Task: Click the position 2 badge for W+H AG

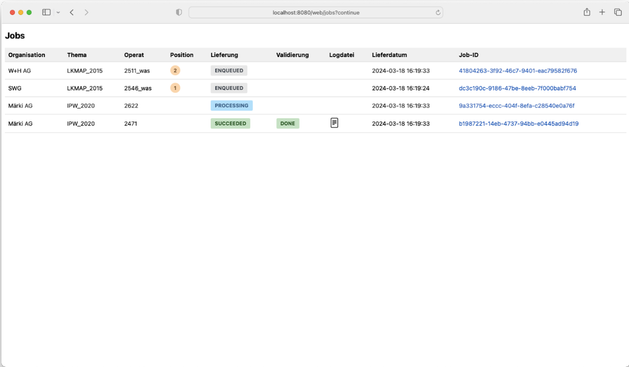Action: coord(175,71)
